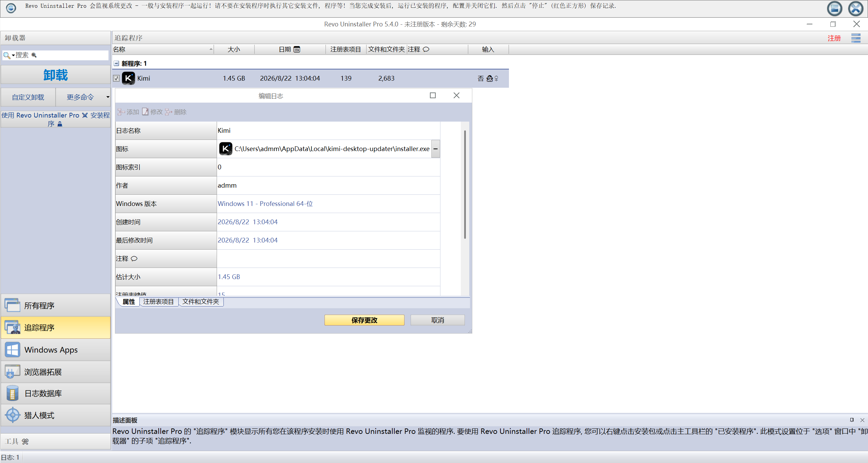Viewport: 868px width, 463px height.
Task: Click the hamburger view menu icon
Action: click(856, 38)
